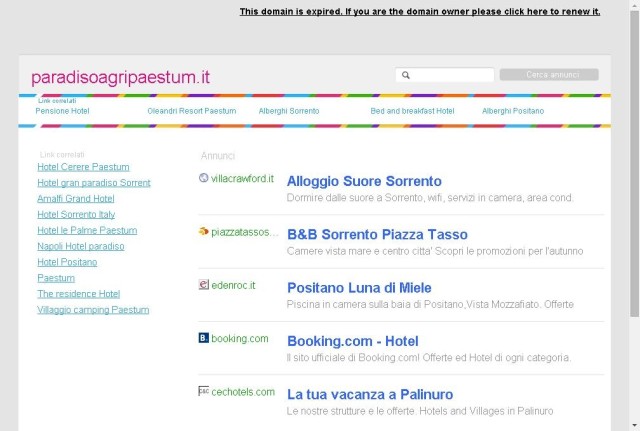Click the scrollbar down arrow

point(634,426)
